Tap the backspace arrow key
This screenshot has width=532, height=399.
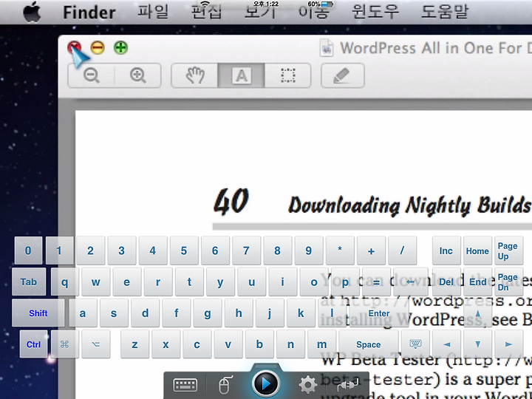point(411,282)
